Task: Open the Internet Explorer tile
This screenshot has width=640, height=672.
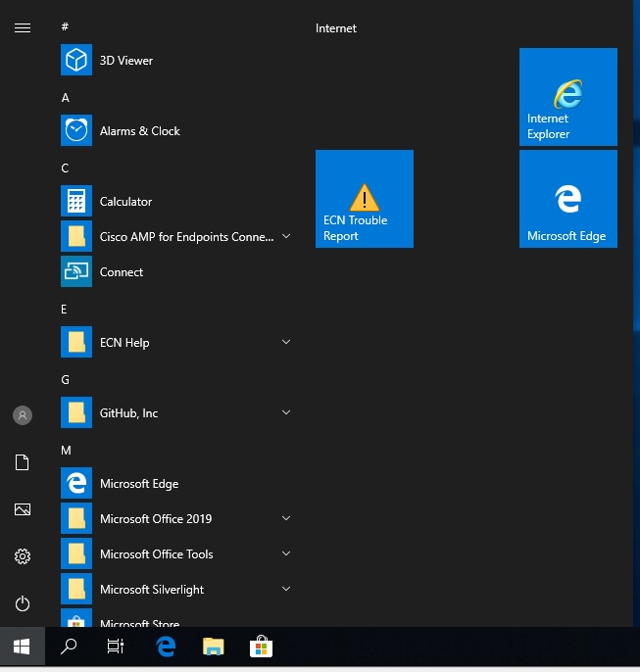Action: tap(568, 97)
